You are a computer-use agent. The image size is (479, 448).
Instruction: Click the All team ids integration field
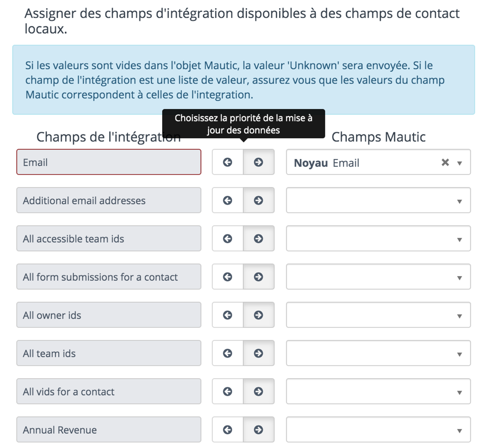coord(109,353)
